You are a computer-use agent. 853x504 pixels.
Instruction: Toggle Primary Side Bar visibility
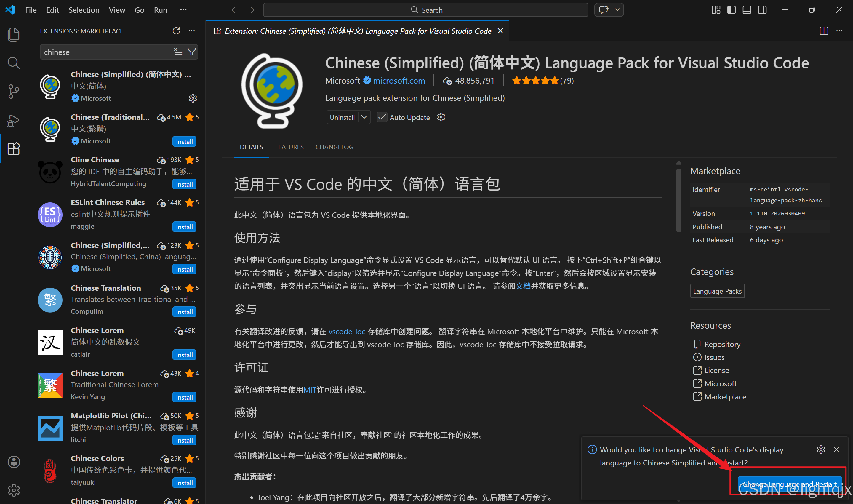[731, 10]
